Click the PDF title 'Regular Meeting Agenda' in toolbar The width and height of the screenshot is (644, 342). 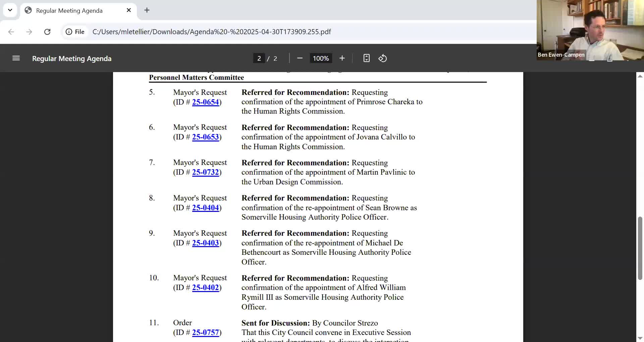click(x=72, y=58)
